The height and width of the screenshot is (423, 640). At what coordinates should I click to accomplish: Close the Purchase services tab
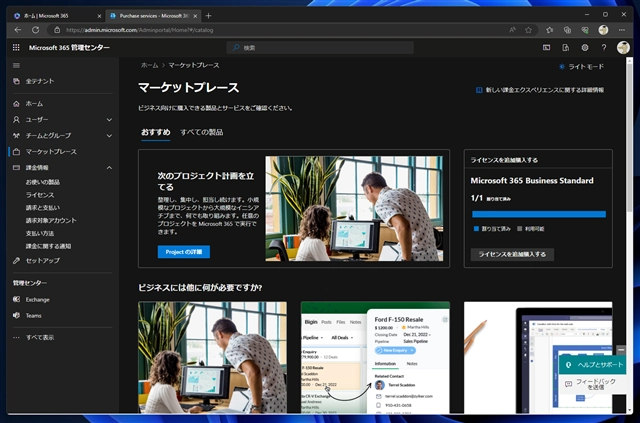[x=195, y=16]
